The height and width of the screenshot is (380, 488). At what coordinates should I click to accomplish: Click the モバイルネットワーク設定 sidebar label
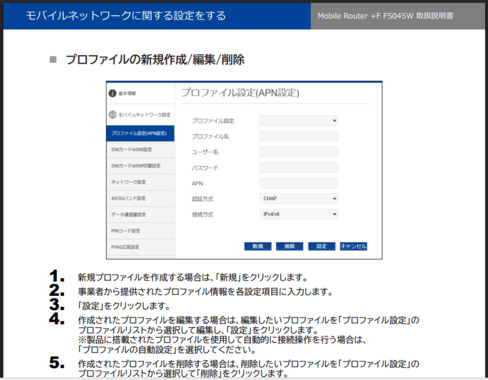coord(145,115)
